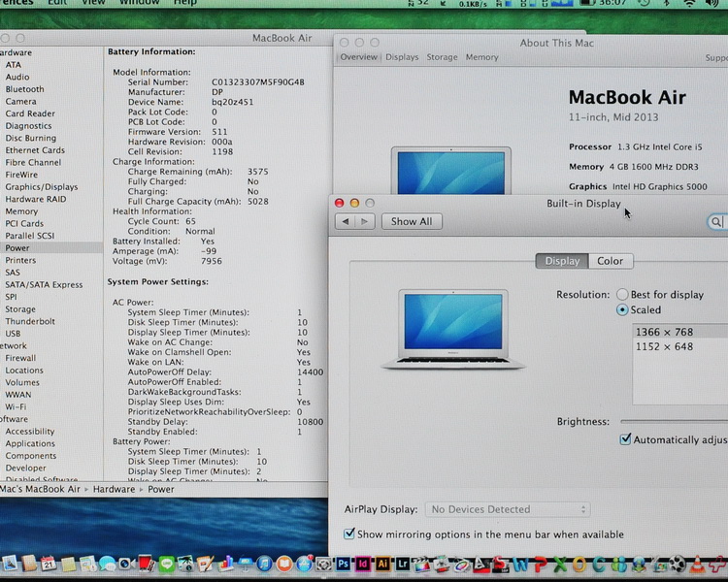
Task: Go back using the left arrow button
Action: point(345,221)
